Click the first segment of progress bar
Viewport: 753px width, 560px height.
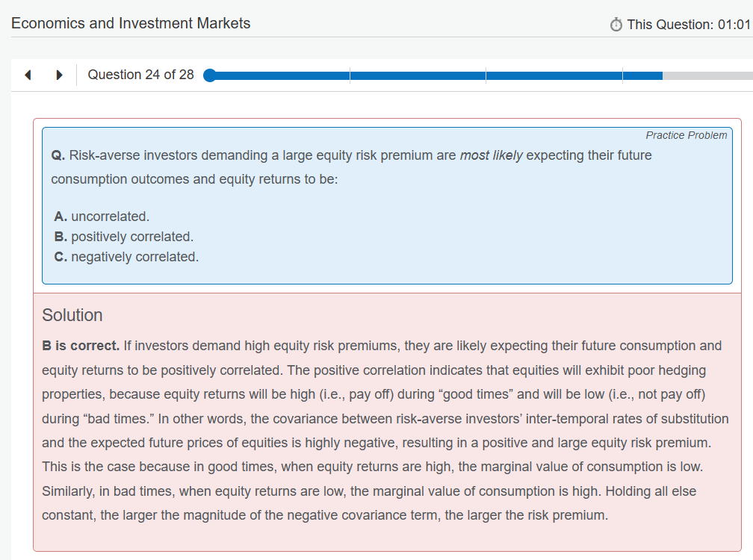(x=280, y=75)
